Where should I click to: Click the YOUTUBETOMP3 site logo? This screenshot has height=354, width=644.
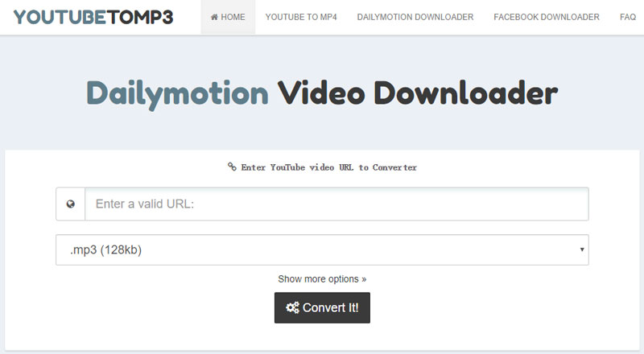coord(93,17)
